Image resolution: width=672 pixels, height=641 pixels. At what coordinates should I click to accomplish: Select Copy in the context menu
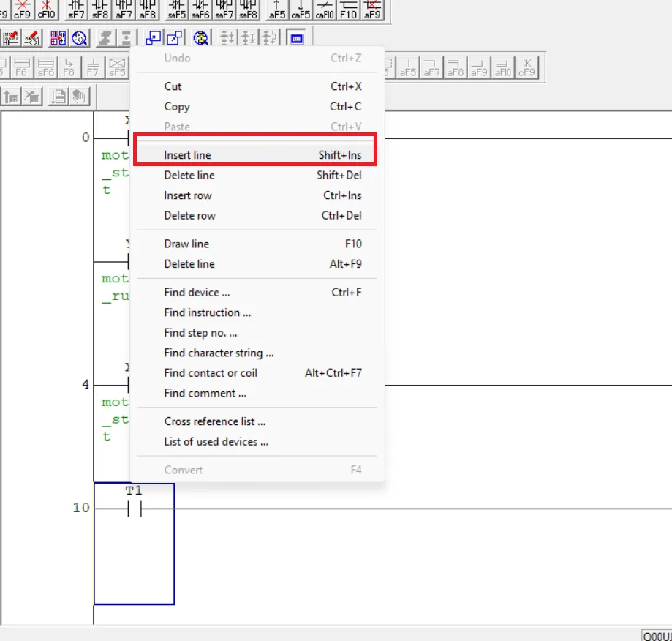pos(176,107)
